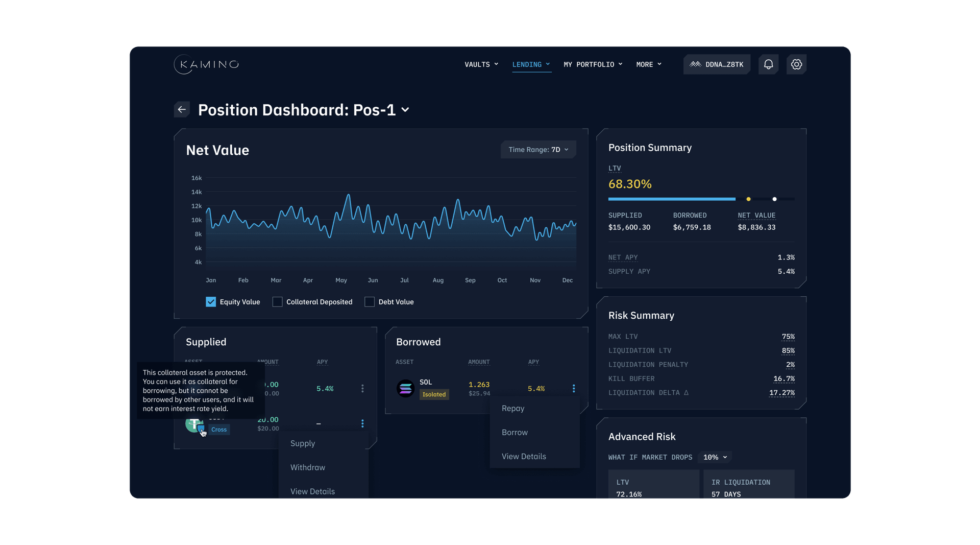The height and width of the screenshot is (545, 980).
Task: Open three-dot menu for Cross supplied row
Action: tap(362, 423)
